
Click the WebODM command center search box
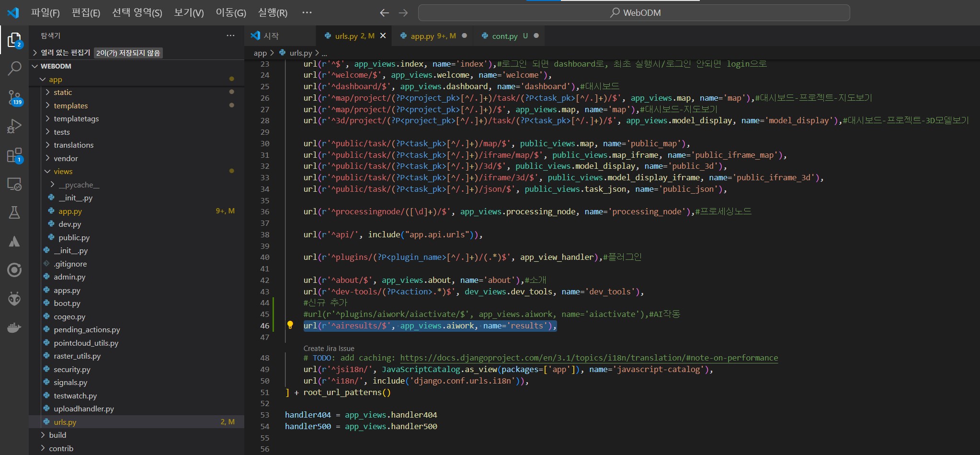[x=634, y=13]
